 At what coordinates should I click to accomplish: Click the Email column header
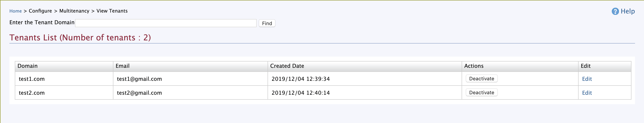tap(123, 66)
